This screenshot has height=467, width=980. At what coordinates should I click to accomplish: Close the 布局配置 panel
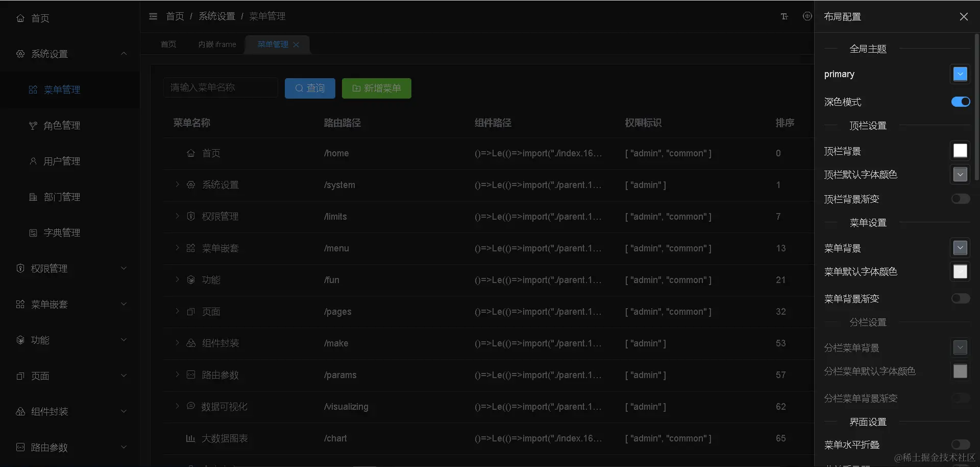[x=964, y=17]
